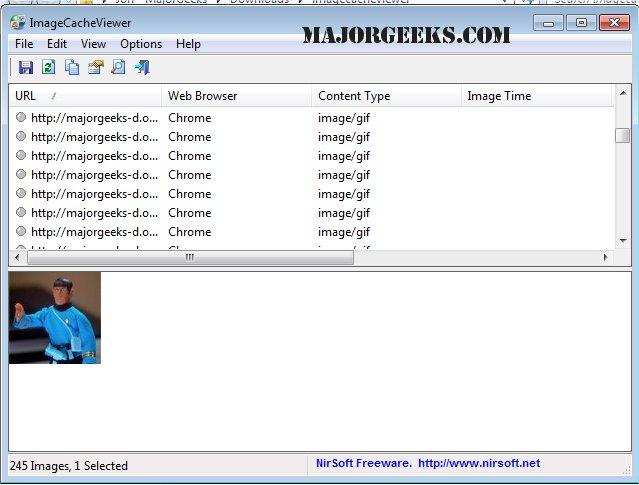The image size is (639, 485).
Task: Click the Find magnifier toolbar icon
Action: coord(118,67)
